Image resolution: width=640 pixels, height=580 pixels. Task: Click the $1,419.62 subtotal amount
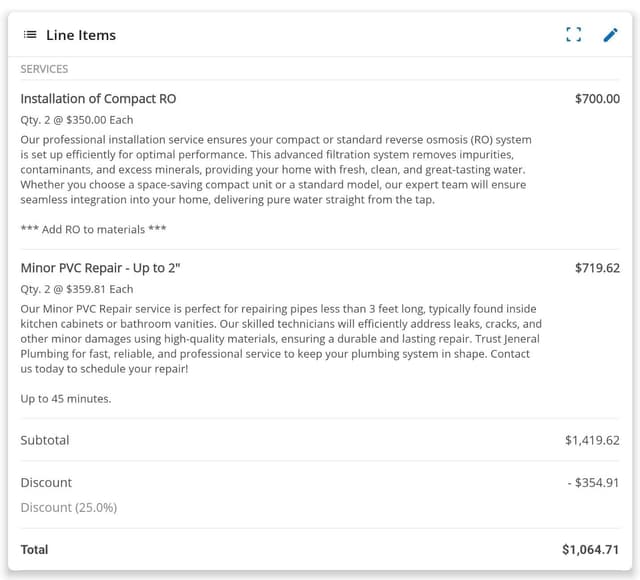coord(592,440)
